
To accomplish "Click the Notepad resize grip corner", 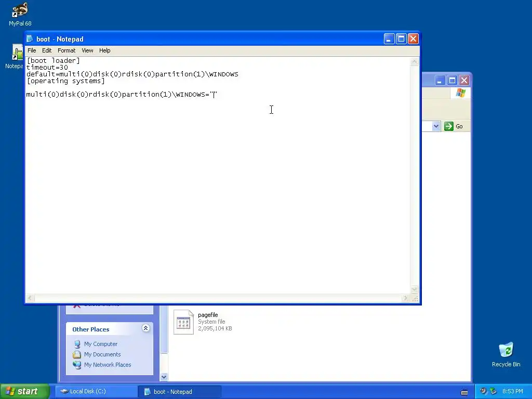I will point(415,298).
